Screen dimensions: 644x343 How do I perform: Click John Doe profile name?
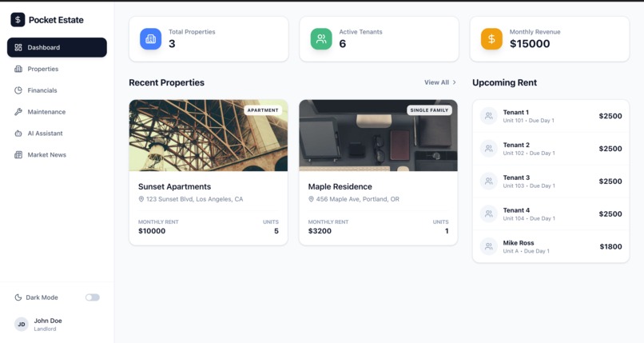pos(48,321)
